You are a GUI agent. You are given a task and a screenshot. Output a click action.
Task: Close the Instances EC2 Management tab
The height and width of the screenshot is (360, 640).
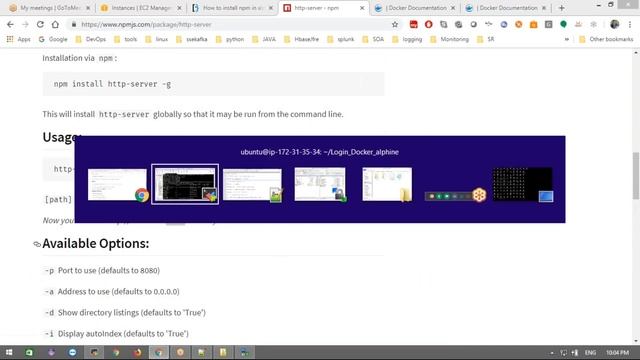tap(179, 8)
